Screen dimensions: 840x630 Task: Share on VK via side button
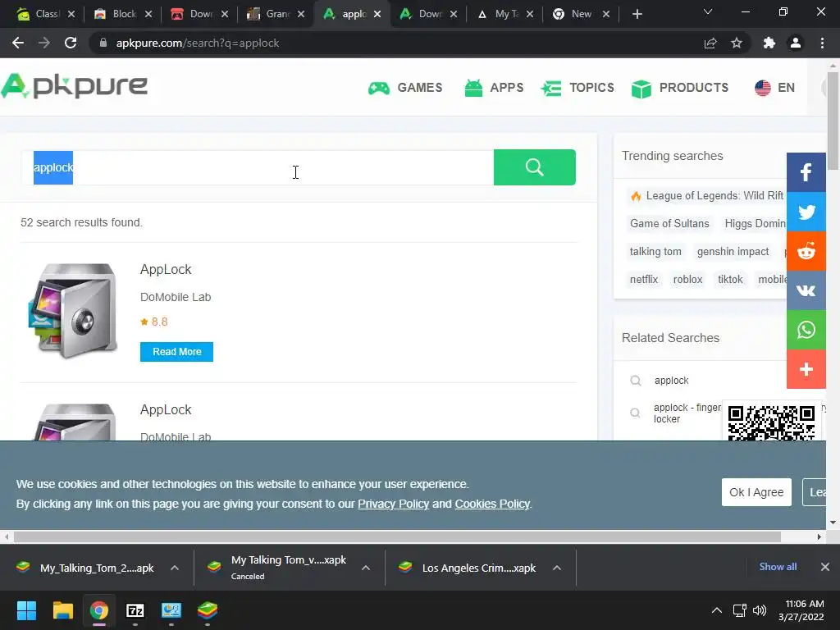point(806,290)
